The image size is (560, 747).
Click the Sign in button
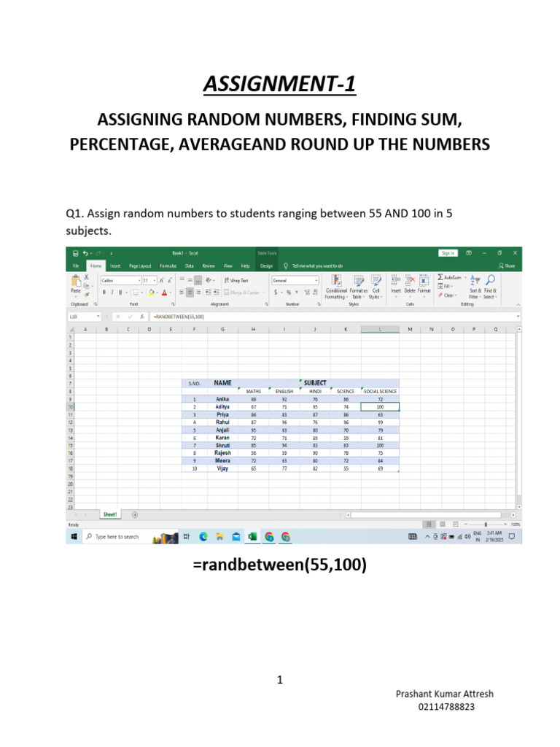(448, 253)
